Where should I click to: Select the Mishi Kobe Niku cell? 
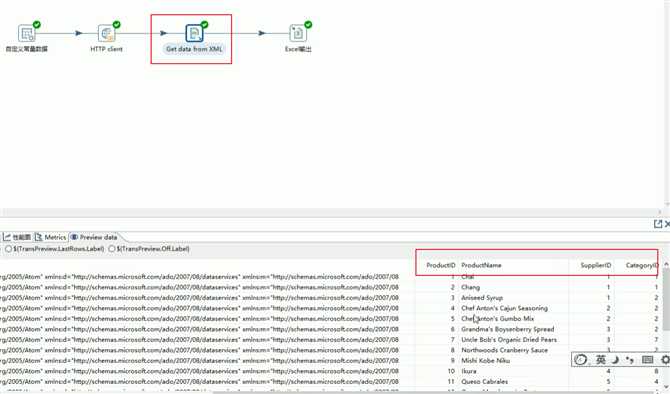pos(485,361)
